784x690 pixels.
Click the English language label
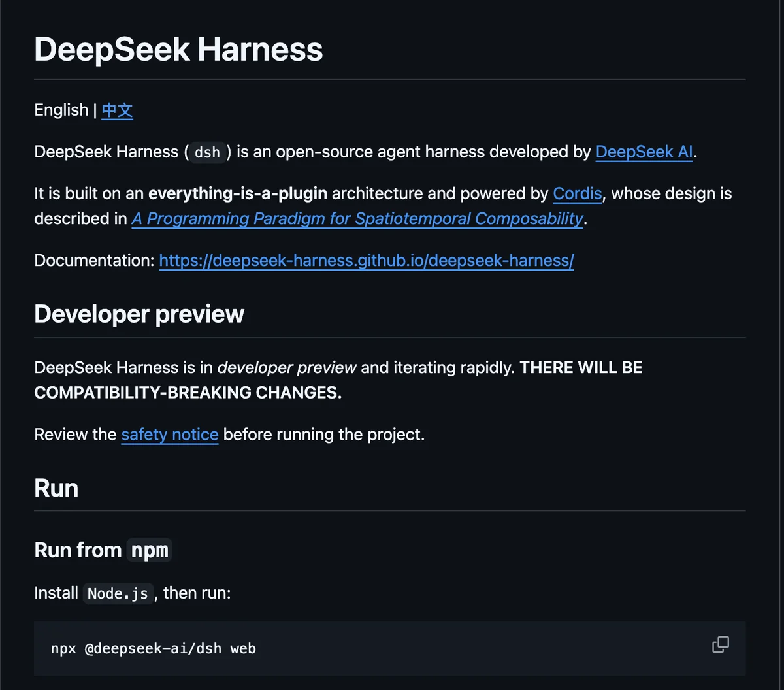(61, 110)
